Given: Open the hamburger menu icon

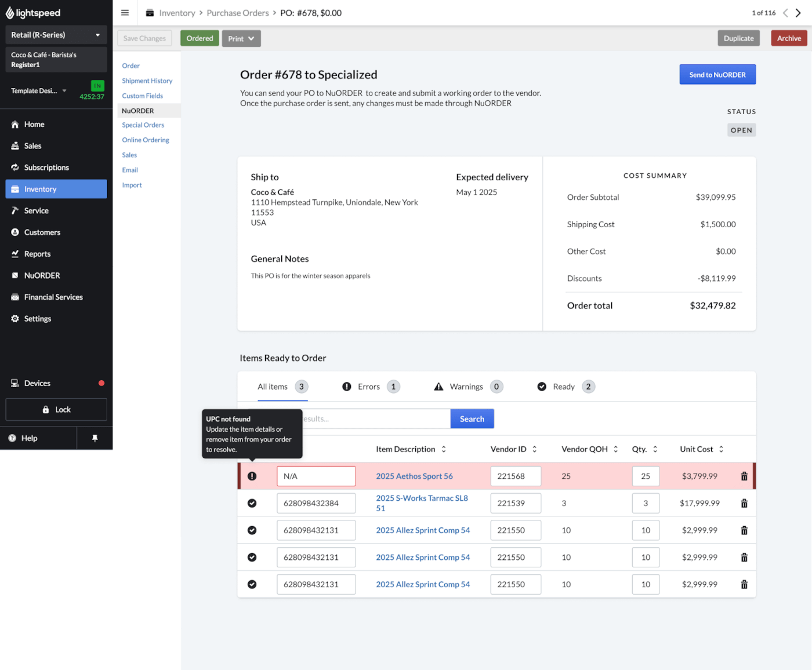Looking at the screenshot, I should click(125, 13).
